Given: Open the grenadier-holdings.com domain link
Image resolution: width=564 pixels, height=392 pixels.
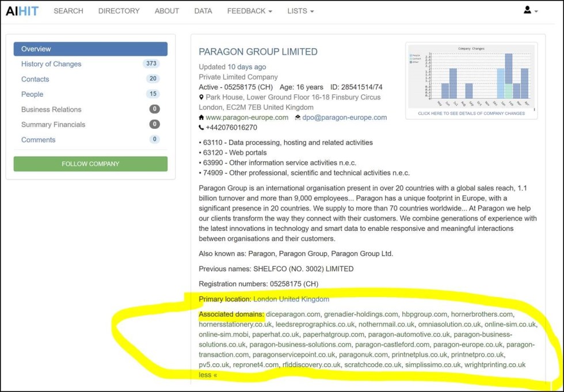Looking at the screenshot, I should click(x=361, y=314).
